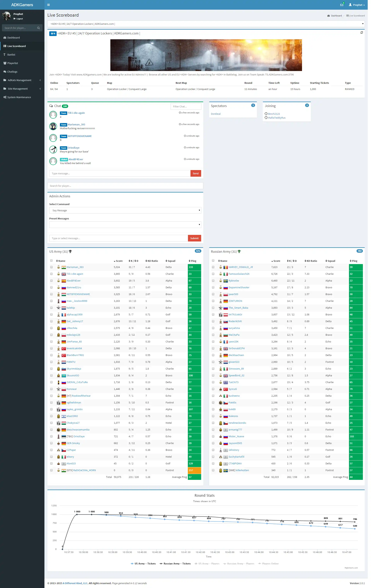The width and height of the screenshot is (371, 588).
Task: Click the chat message input field
Action: pos(119,173)
